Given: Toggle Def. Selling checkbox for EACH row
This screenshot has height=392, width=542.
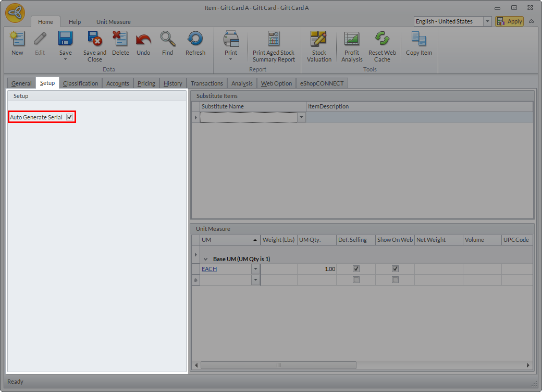Looking at the screenshot, I should click(356, 269).
